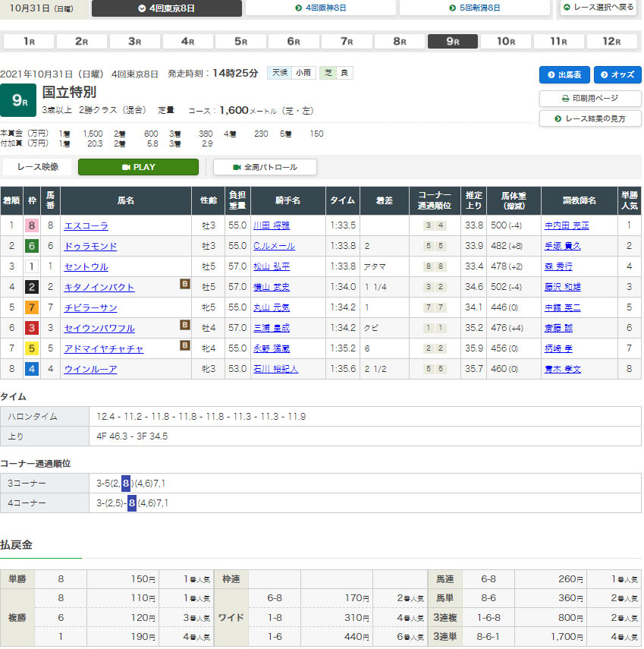Open jockey link C.ルメール

tap(274, 246)
